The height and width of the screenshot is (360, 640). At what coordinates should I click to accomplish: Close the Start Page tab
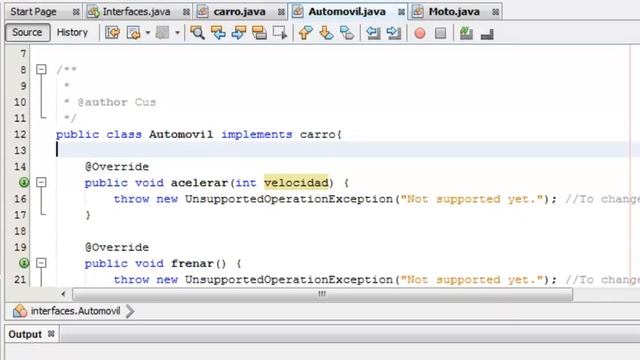76,12
